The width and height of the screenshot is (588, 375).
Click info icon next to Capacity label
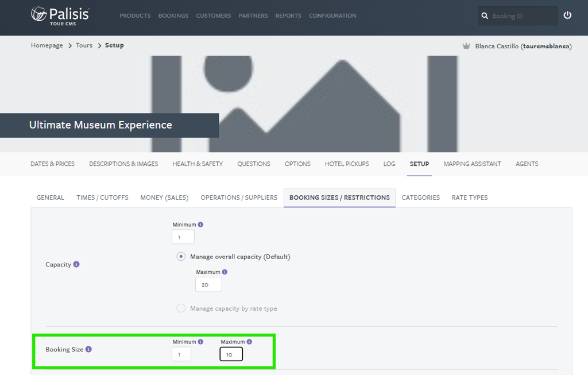[x=76, y=264]
